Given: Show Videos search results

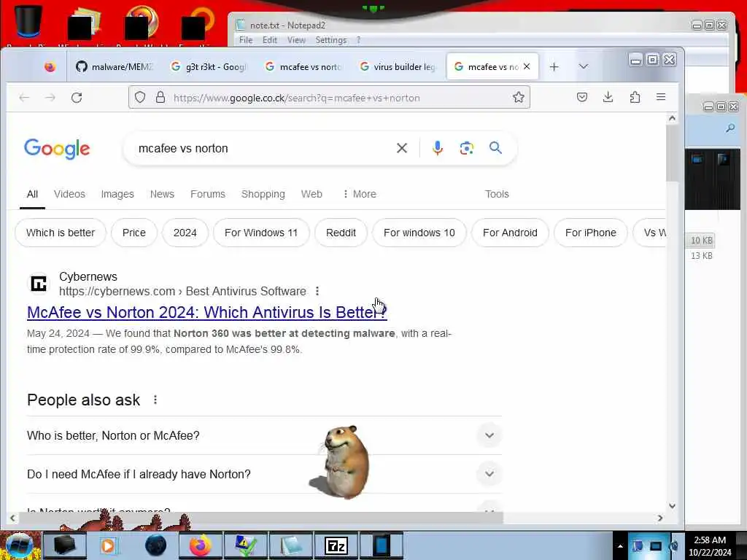Looking at the screenshot, I should (x=69, y=194).
